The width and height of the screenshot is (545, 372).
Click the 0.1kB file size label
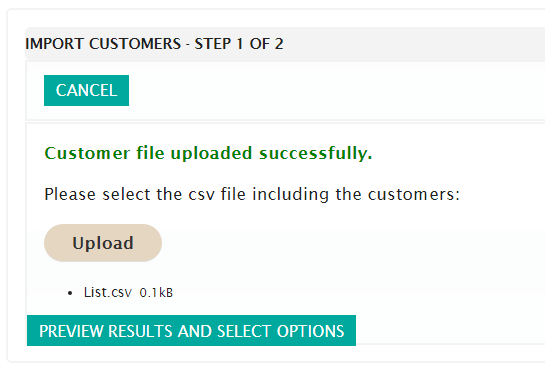click(156, 293)
